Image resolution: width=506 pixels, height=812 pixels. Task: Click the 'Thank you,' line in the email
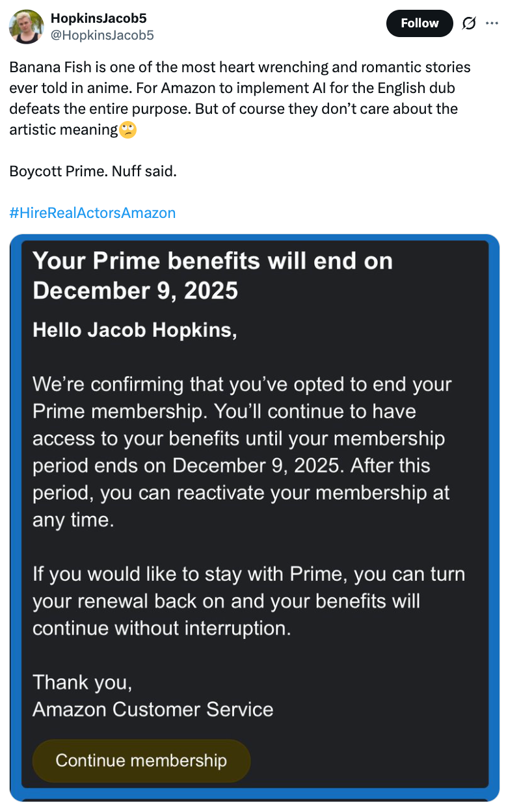point(83,682)
